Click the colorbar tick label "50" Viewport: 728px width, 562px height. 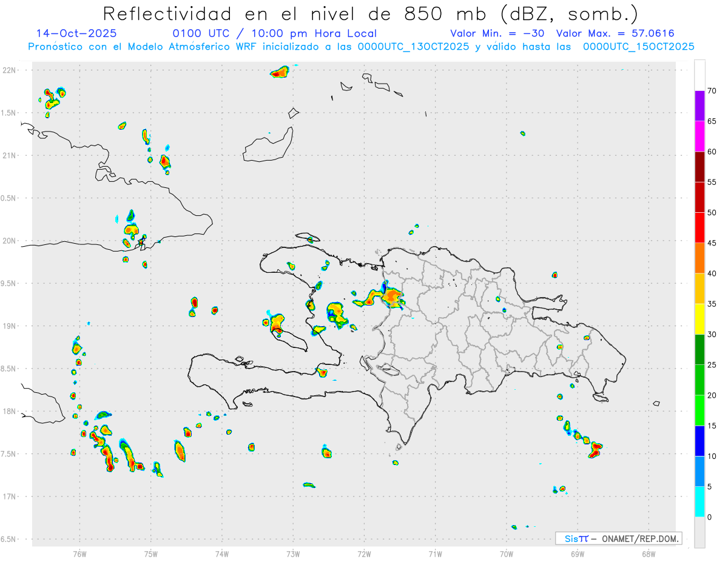click(x=712, y=213)
